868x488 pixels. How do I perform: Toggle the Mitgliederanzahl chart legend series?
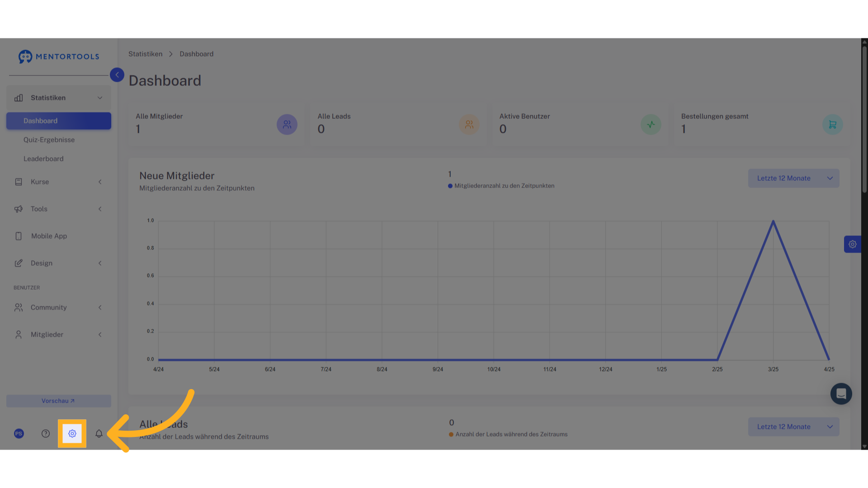pyautogui.click(x=501, y=186)
